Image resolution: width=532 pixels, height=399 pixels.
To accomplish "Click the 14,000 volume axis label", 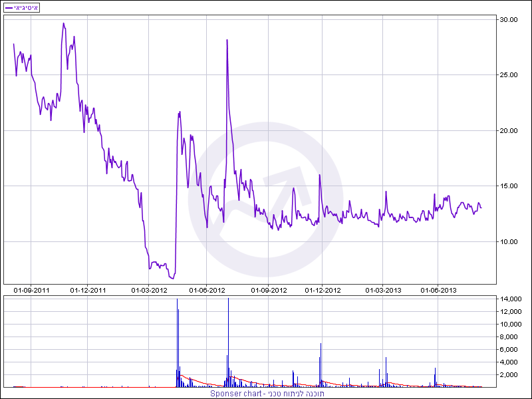I will pos(510,299).
